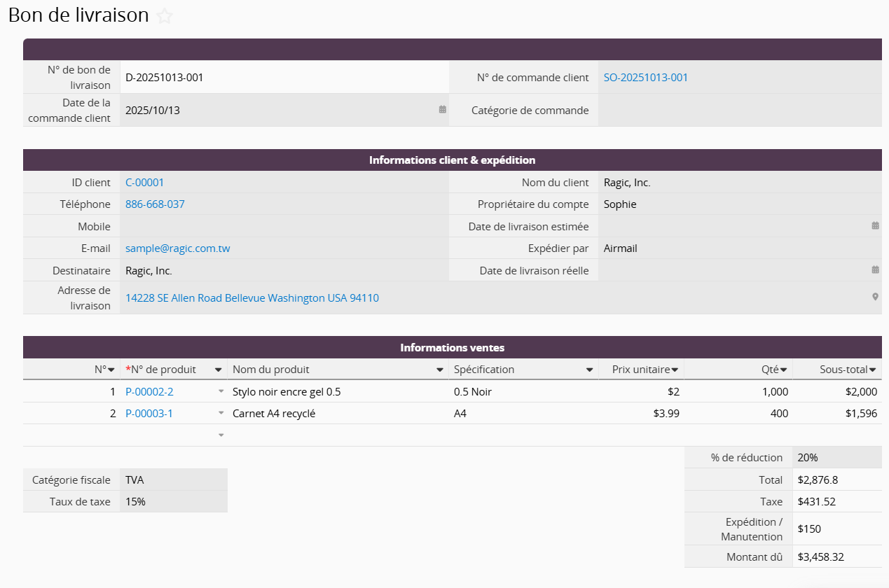Open sales order link SO-20251013-001
This screenshot has height=588, width=889.
click(645, 78)
